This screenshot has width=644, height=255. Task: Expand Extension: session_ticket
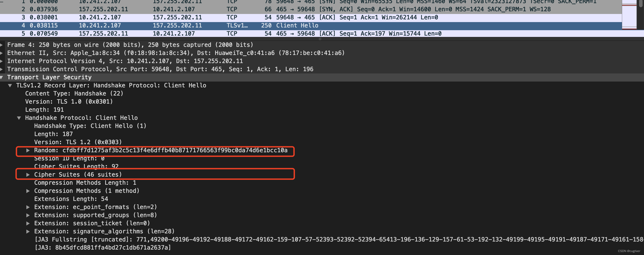coord(28,223)
